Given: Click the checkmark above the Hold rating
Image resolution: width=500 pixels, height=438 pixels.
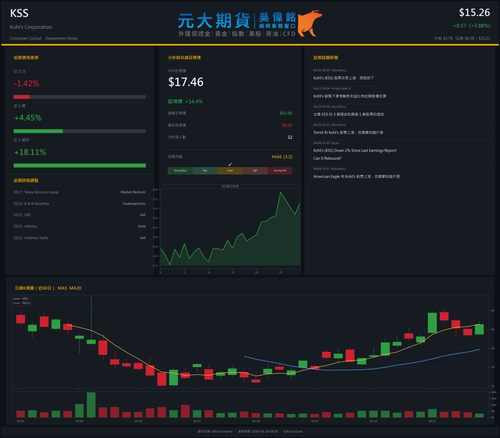Looking at the screenshot, I should [x=230, y=164].
